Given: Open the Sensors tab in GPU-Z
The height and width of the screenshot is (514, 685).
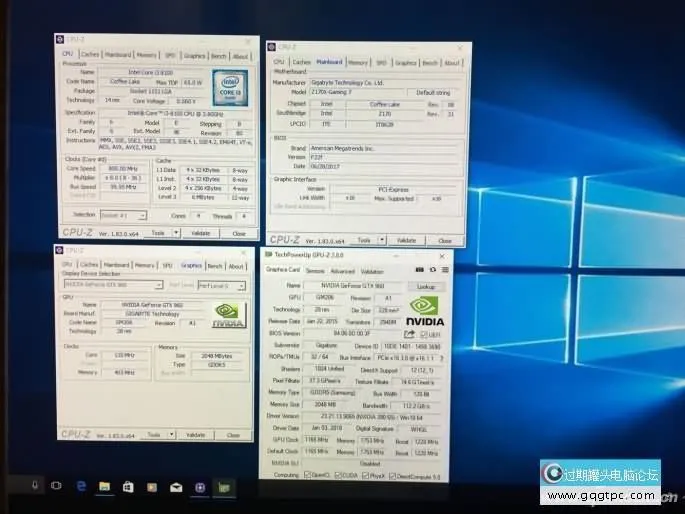Looking at the screenshot, I should pos(314,271).
